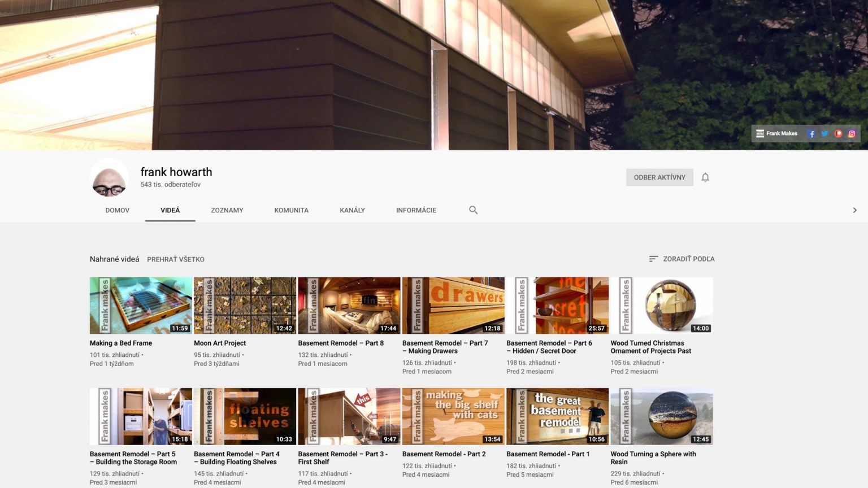
Task: Click Basement Remodel – Part 8 title
Action: [x=341, y=343]
